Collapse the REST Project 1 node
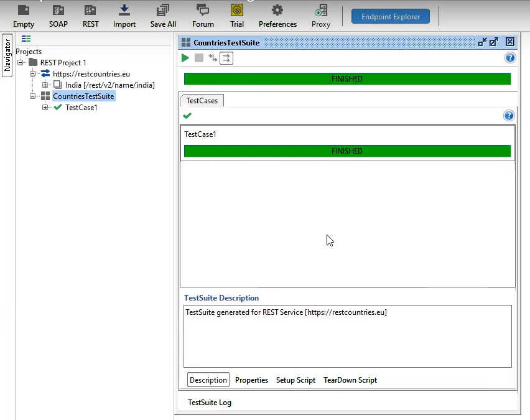Image resolution: width=530 pixels, height=420 pixels. (x=21, y=63)
